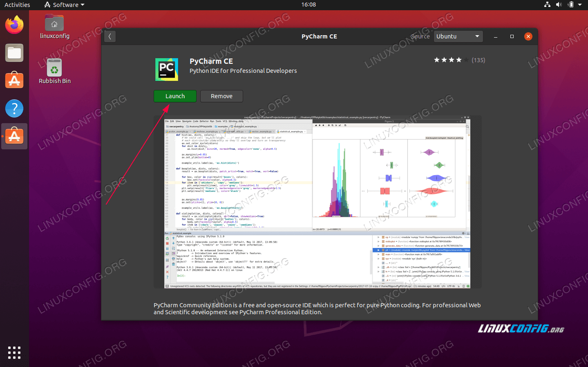588x367 pixels.
Task: Click the clock showing 16:08
Action: tap(309, 5)
